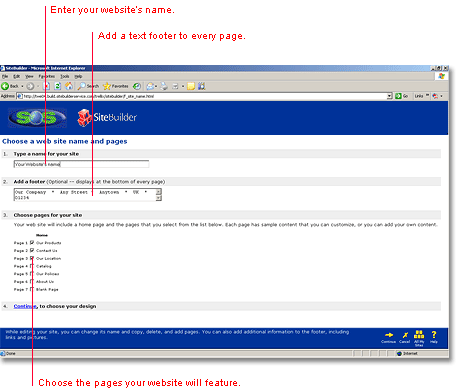The image size is (459, 392).
Task: Check the Our Policies page checkbox
Action: click(32, 274)
